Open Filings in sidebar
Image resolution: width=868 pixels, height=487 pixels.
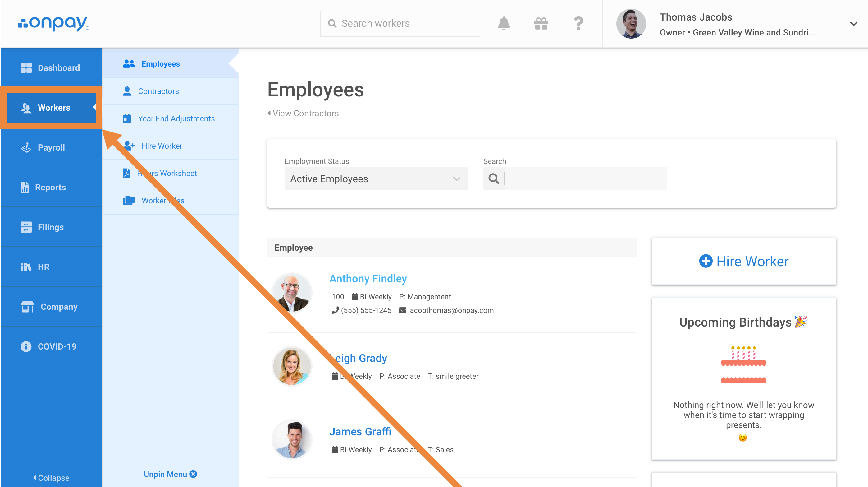point(52,227)
